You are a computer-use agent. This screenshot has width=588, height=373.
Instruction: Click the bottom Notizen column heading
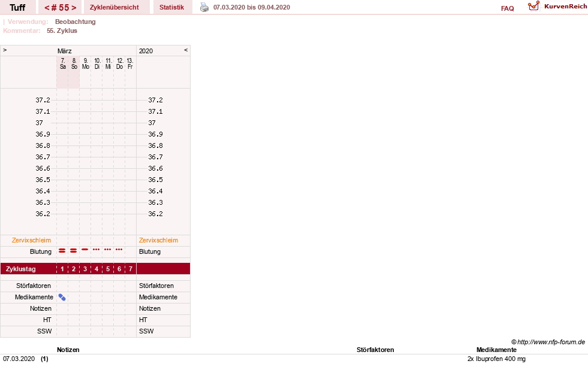point(68,350)
